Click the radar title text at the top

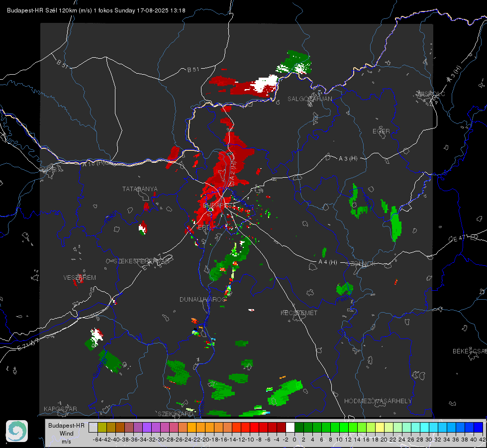[97, 10]
